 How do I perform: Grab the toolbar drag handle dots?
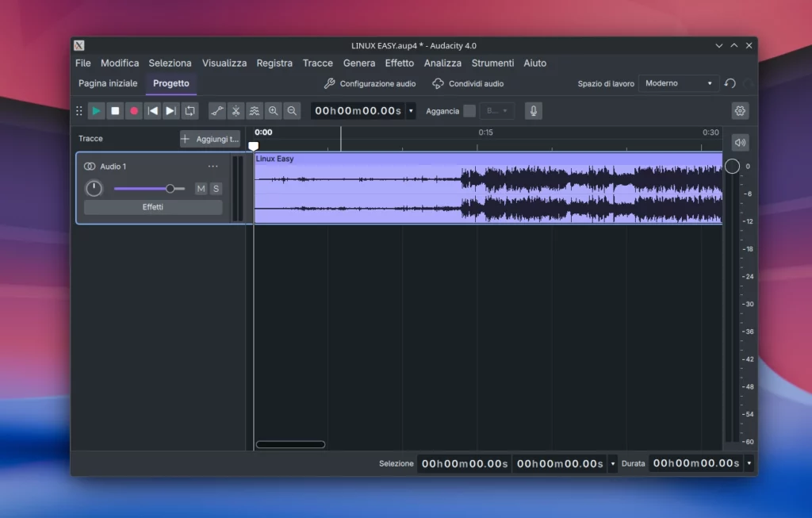tap(79, 111)
